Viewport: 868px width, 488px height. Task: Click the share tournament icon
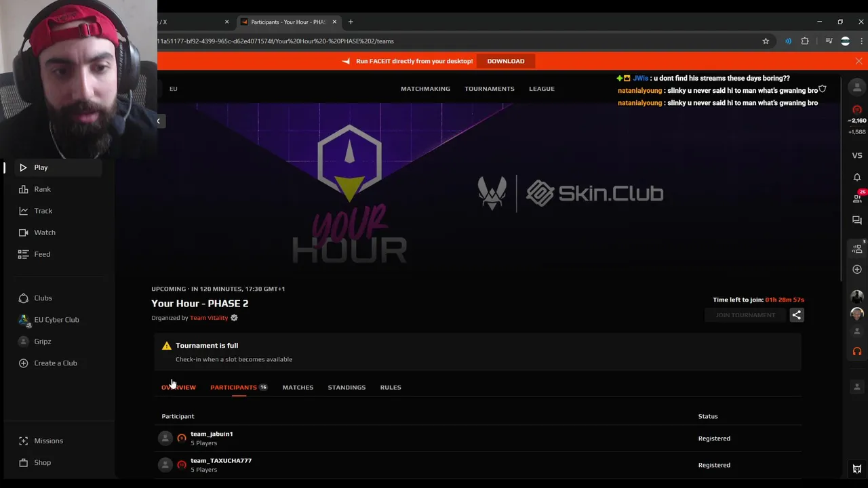point(797,315)
